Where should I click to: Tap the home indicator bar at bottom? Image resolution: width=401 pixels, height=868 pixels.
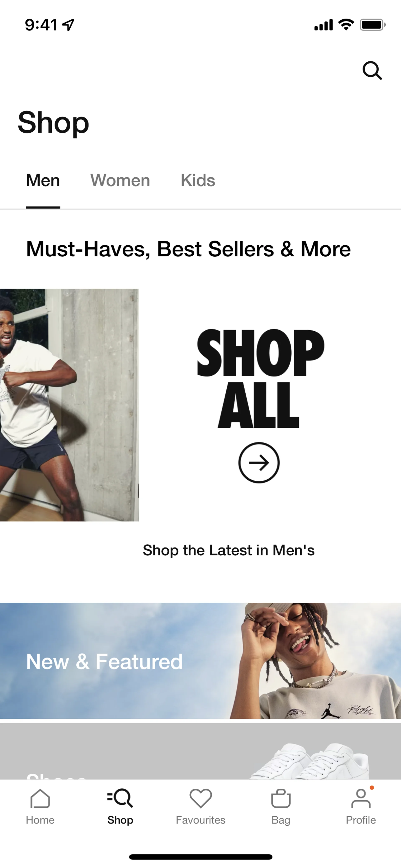tap(200, 857)
